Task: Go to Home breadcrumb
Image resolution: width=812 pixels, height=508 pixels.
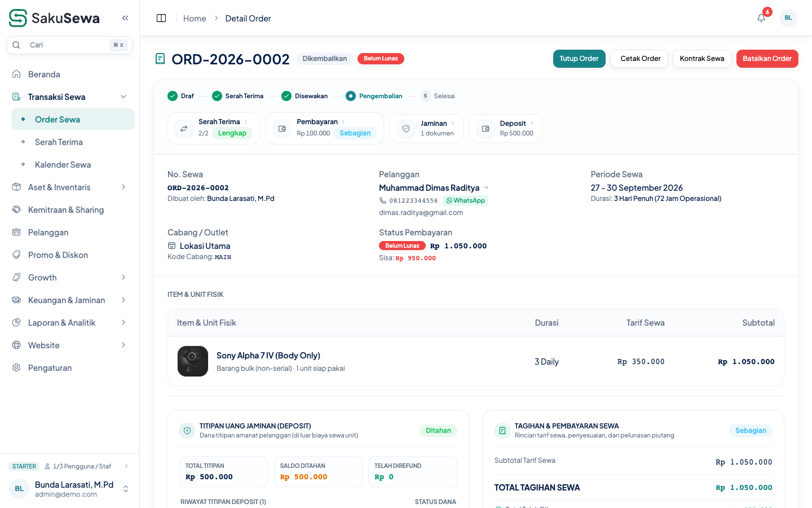Action: [x=195, y=19]
